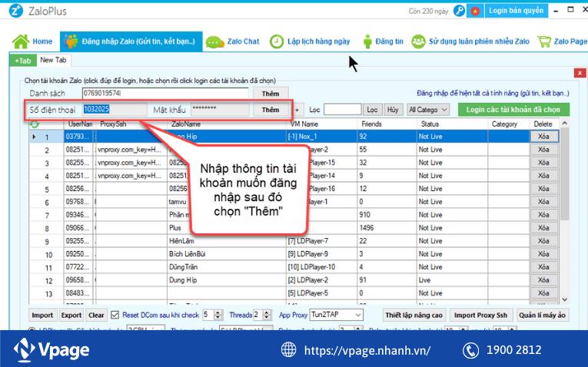Image resolution: width=588 pixels, height=367 pixels.
Task: Click Thêm button next to Danh sách
Action: click(x=271, y=94)
